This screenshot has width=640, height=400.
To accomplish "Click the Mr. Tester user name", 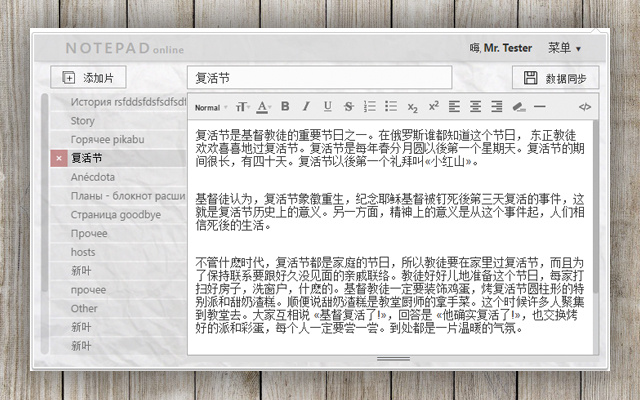I will pos(508,48).
